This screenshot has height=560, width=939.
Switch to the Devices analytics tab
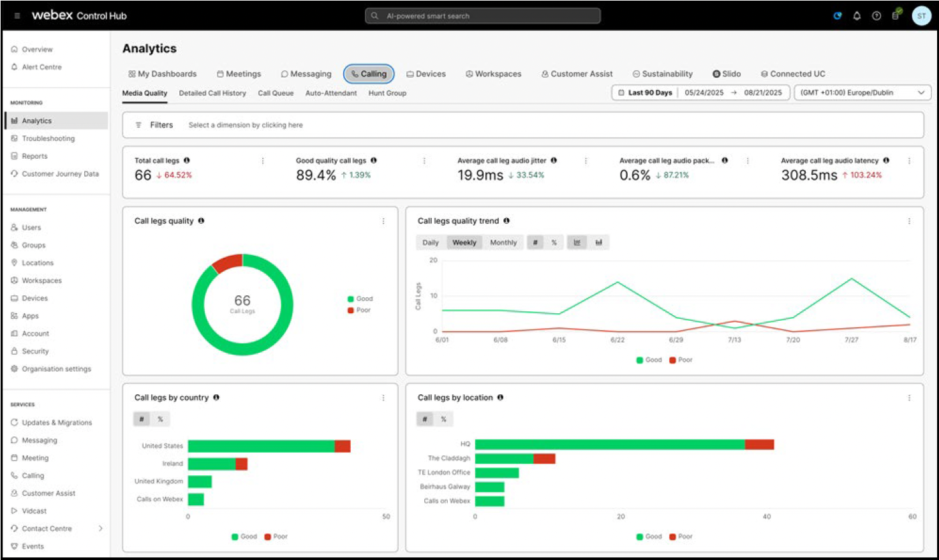tap(426, 74)
